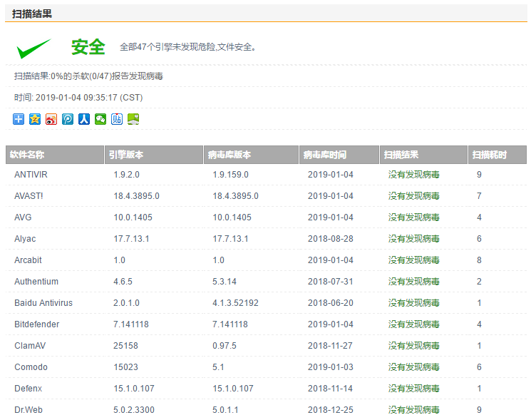Click the Authentium database date 2018-07-31
This screenshot has height=420, width=531.
[x=330, y=282]
